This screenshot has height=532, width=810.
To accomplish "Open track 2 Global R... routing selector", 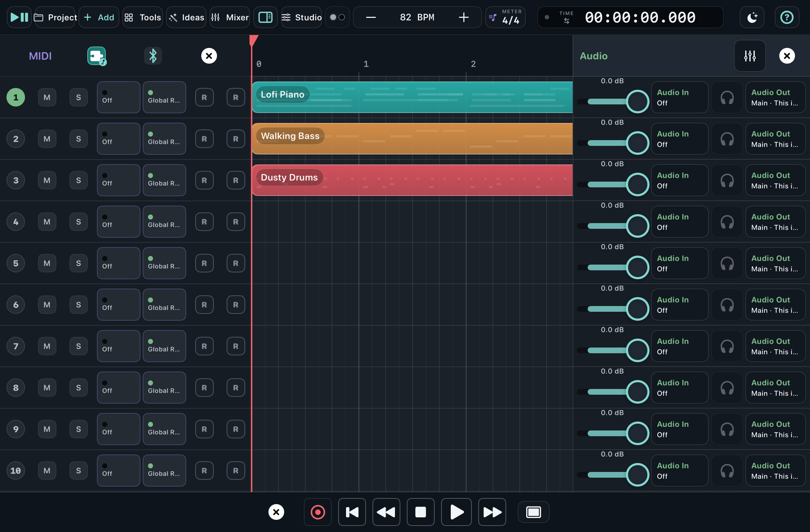I will pos(164,139).
